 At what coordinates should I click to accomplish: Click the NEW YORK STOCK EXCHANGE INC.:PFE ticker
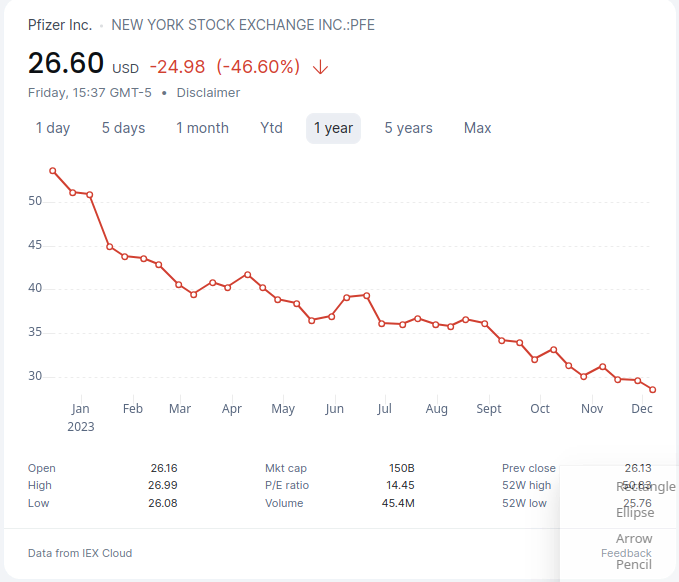[243, 25]
